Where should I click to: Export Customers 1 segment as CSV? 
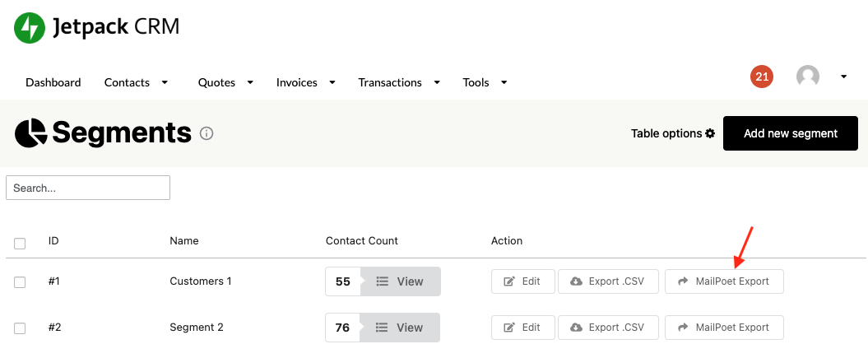pyautogui.click(x=608, y=281)
